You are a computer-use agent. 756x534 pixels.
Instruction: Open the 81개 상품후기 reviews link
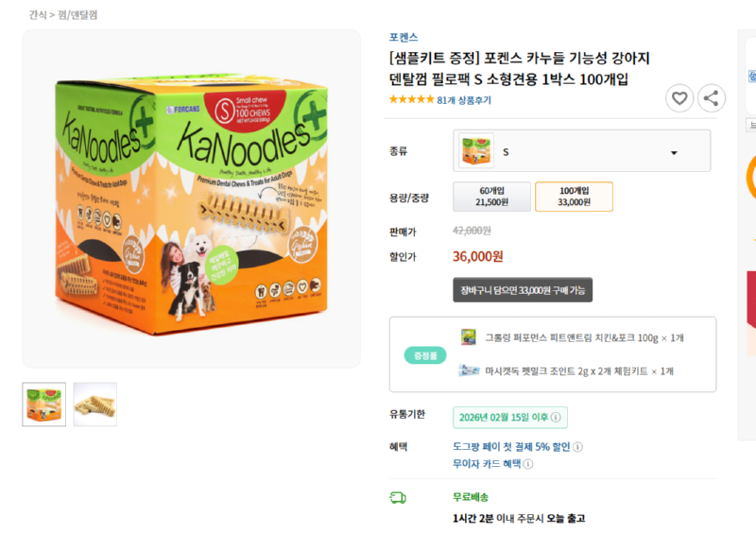pyautogui.click(x=464, y=100)
